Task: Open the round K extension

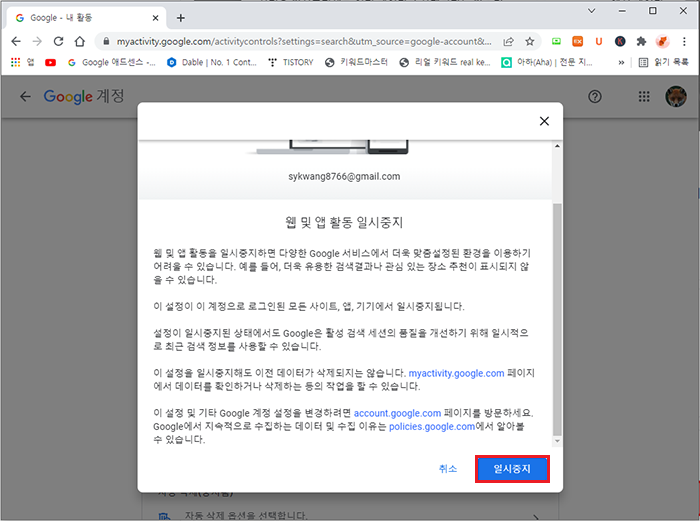Action: (x=620, y=42)
